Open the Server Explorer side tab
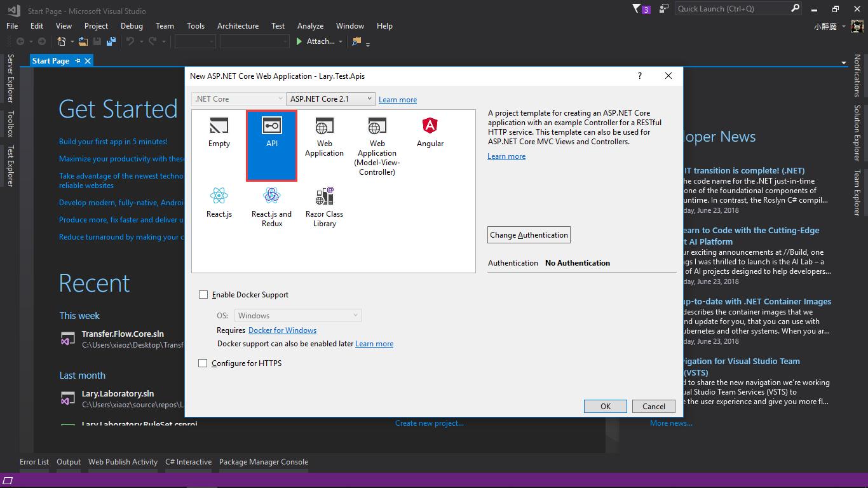The image size is (868, 488). [x=10, y=79]
